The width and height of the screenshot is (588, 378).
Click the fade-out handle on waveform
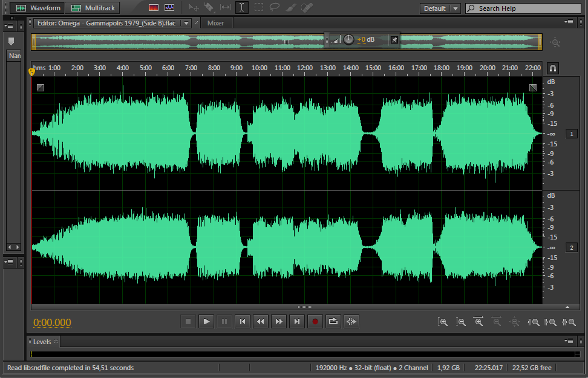coord(533,88)
